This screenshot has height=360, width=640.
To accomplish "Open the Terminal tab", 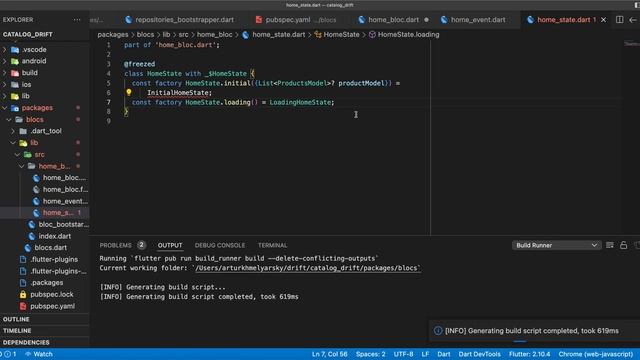I will click(x=272, y=245).
